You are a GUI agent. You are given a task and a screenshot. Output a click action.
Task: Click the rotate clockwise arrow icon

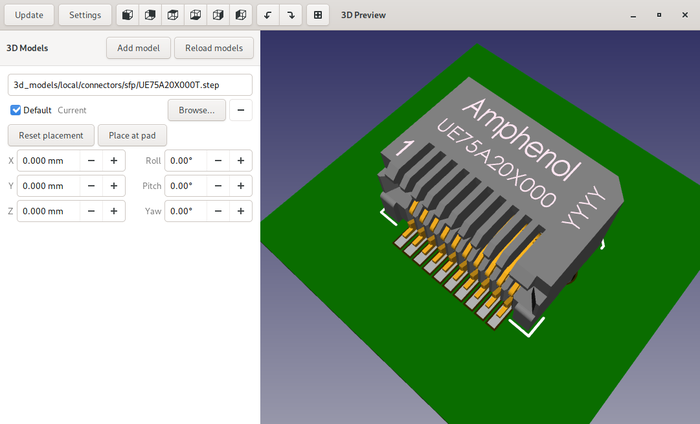tap(289, 15)
